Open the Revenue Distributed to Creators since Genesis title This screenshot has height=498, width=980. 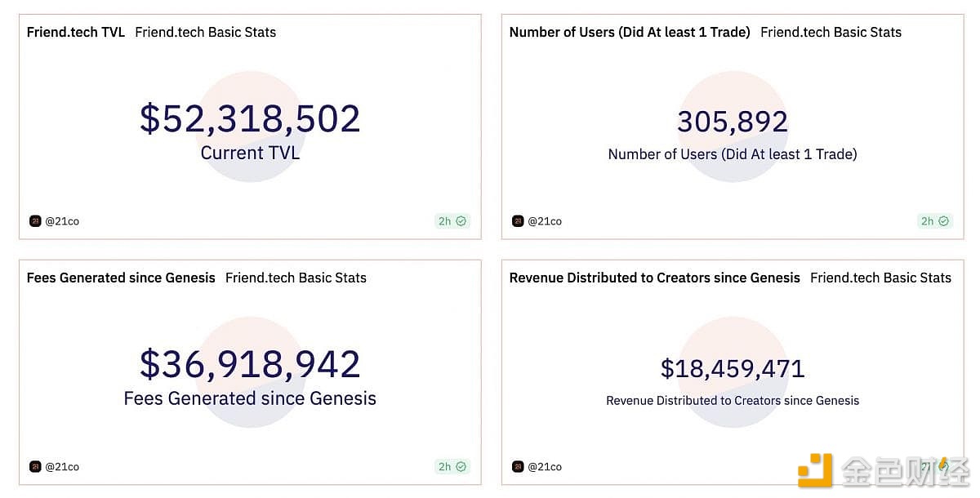[654, 278]
